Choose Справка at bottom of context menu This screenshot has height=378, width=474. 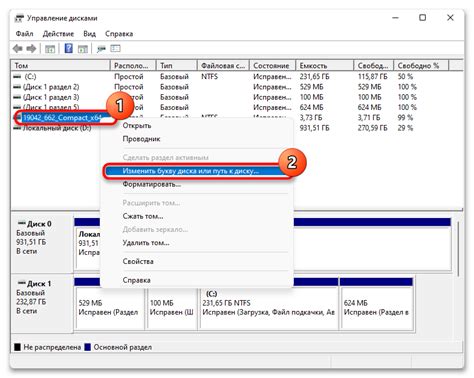(136, 280)
